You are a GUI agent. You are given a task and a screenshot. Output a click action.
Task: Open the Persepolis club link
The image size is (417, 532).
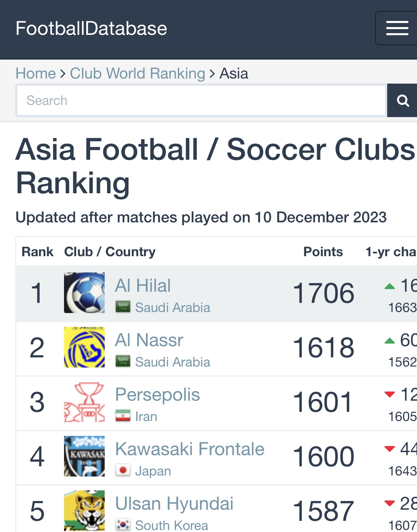[x=158, y=395]
